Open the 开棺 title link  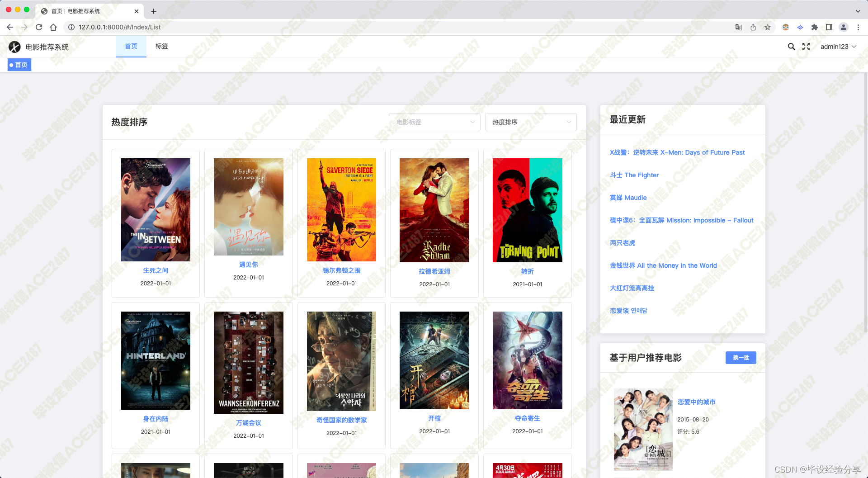pos(434,418)
